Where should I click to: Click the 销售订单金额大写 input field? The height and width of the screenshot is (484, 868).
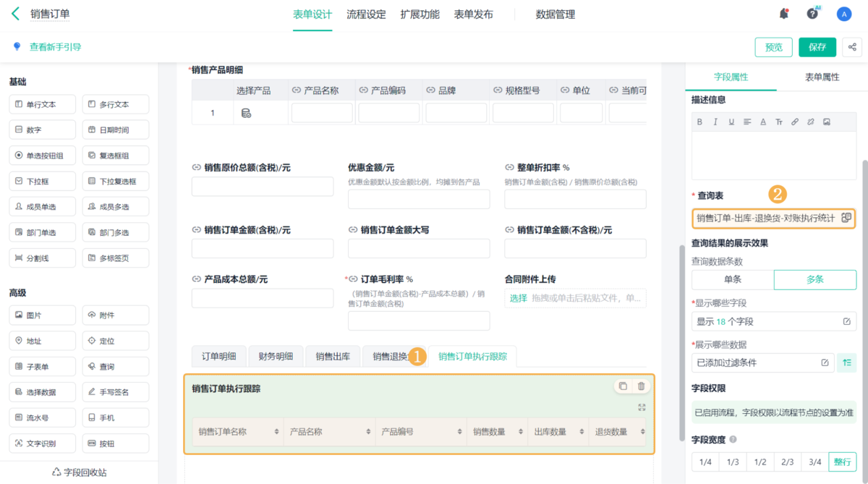pyautogui.click(x=419, y=249)
